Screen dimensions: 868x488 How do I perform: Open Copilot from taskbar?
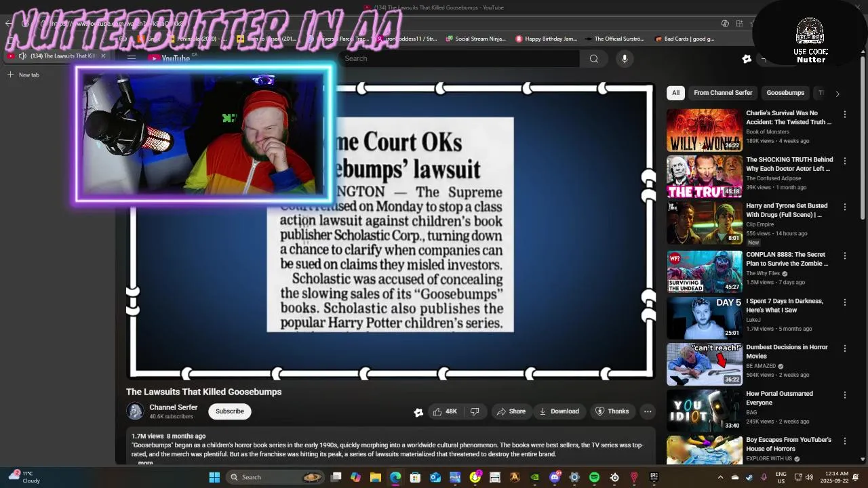(355, 477)
